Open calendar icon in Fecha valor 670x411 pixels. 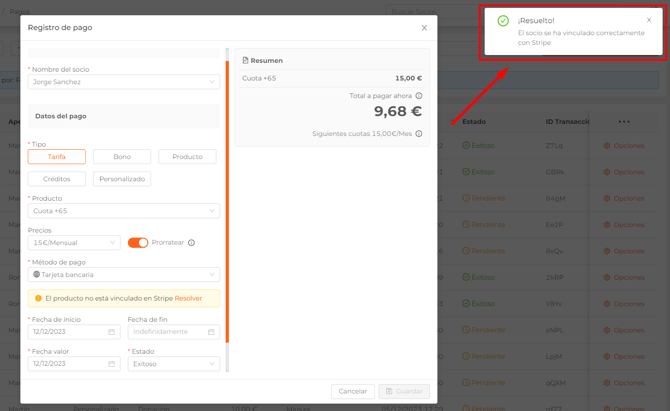(111, 364)
